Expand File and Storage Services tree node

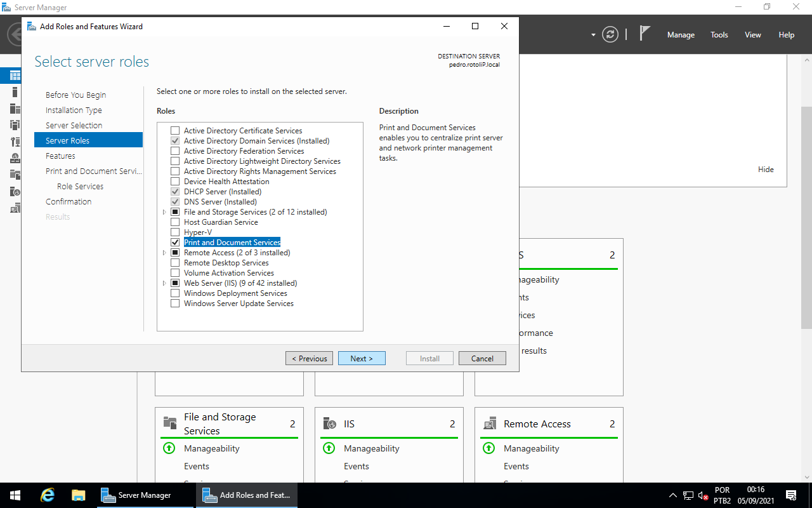164,212
